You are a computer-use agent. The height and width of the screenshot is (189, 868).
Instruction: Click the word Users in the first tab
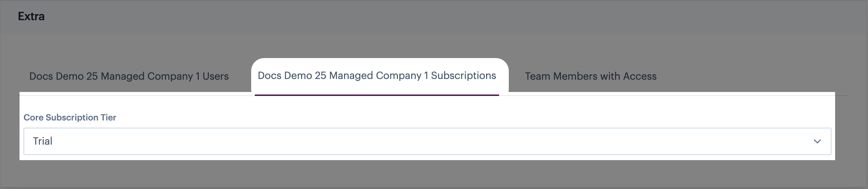click(x=216, y=76)
